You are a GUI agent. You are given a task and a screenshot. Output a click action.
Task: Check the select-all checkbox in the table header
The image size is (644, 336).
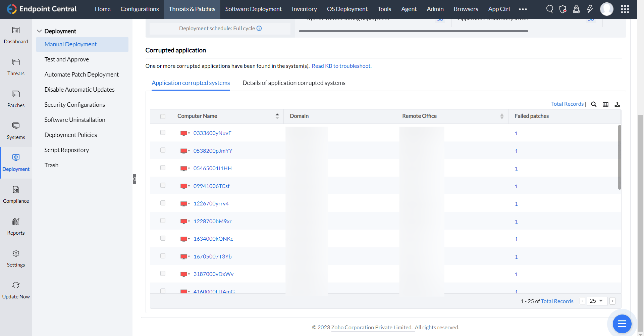click(163, 116)
